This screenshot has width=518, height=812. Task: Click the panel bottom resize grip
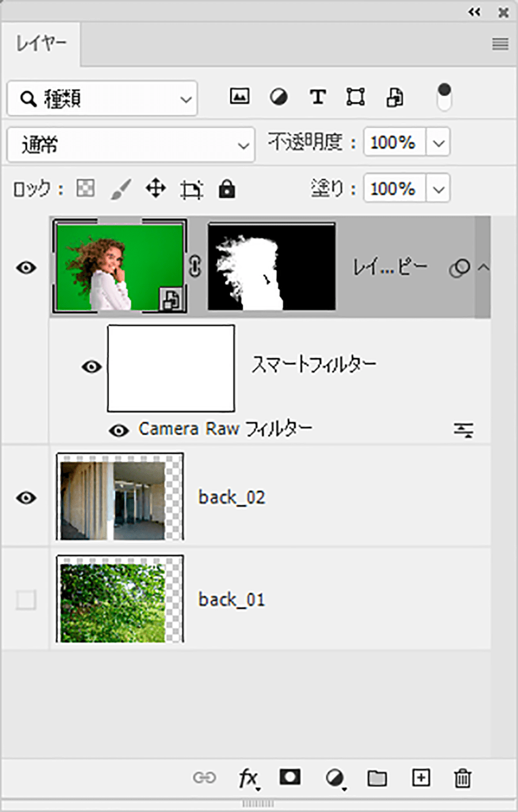258,803
